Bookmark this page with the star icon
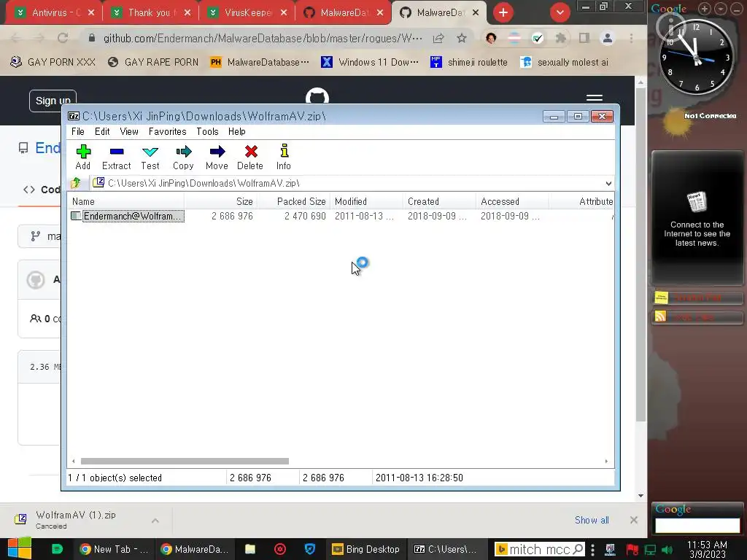This screenshot has width=747, height=560. coord(461,38)
